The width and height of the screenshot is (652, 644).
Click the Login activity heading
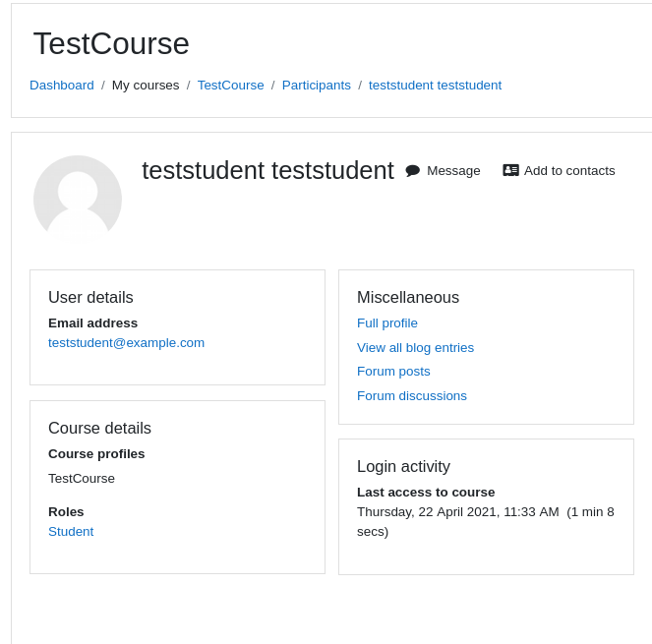(x=403, y=466)
